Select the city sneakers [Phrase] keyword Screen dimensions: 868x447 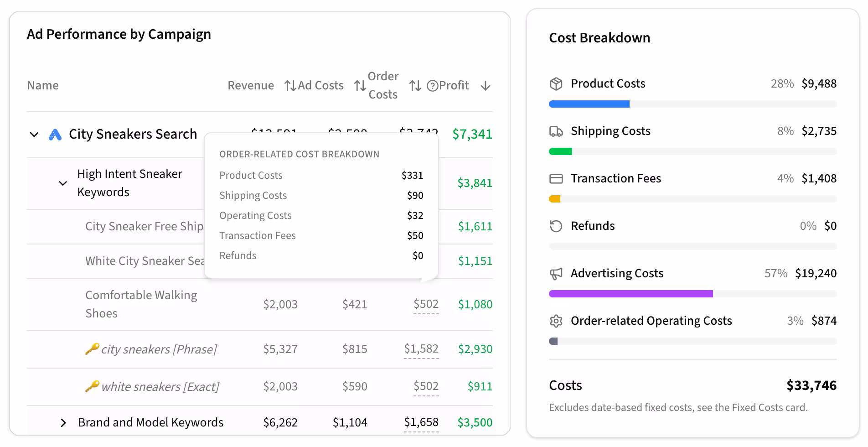(x=159, y=349)
